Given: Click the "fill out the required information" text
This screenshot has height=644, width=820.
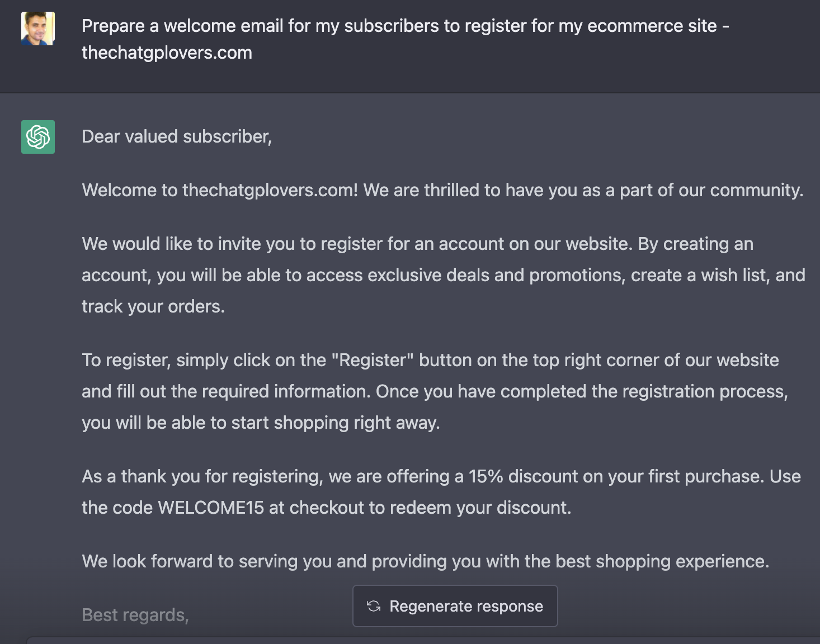Looking at the screenshot, I should pos(243,392).
